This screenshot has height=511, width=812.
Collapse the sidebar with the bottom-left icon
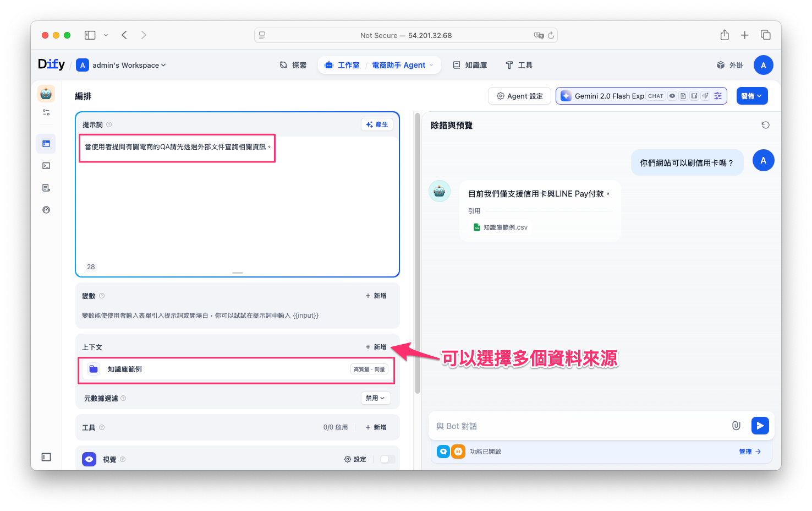click(x=46, y=457)
